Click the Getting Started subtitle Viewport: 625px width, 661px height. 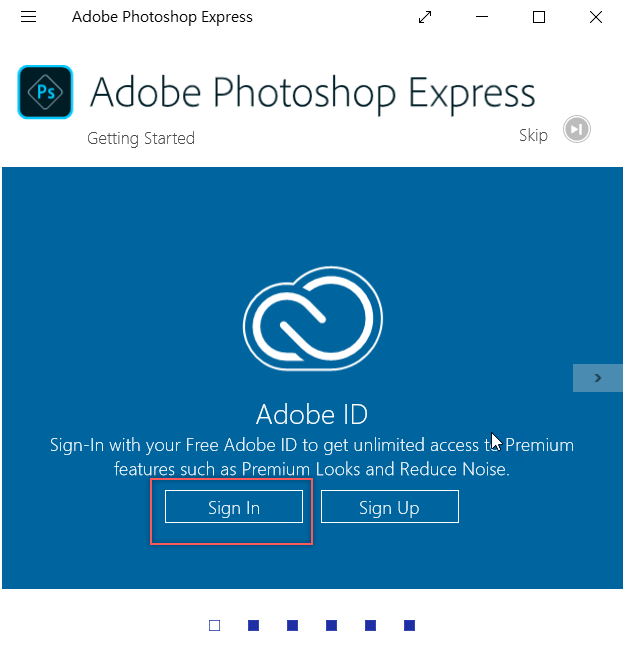click(x=141, y=138)
